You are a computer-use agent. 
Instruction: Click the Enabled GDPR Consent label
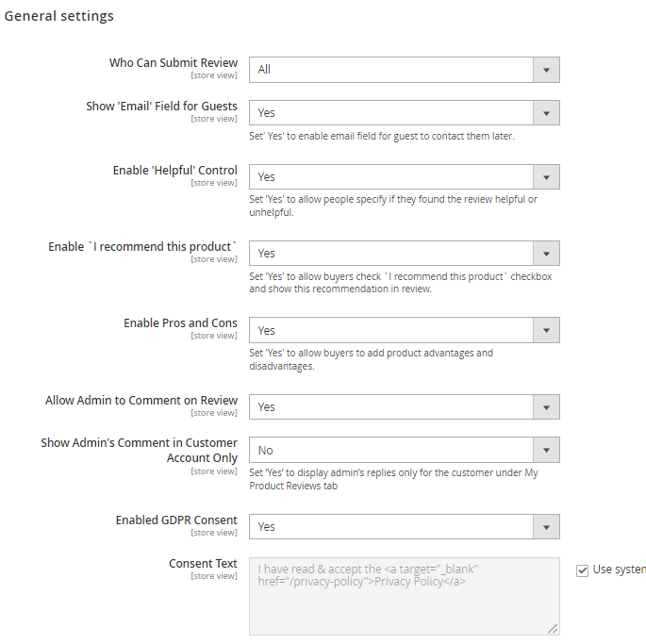(176, 520)
